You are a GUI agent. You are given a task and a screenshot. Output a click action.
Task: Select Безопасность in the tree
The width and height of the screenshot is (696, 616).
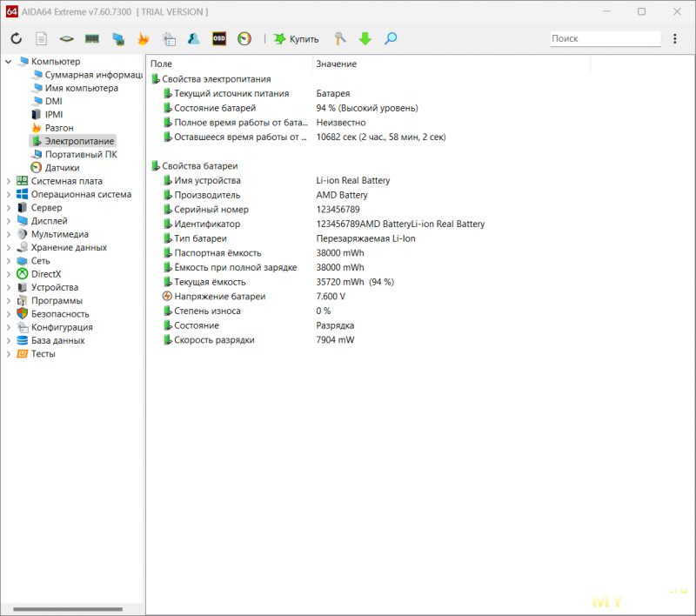pos(53,314)
